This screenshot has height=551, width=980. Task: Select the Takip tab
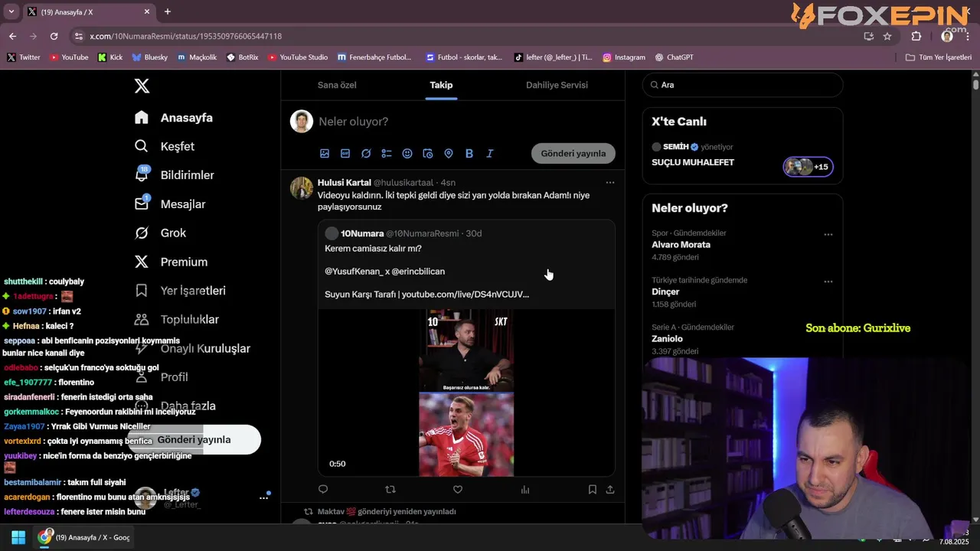tap(441, 85)
